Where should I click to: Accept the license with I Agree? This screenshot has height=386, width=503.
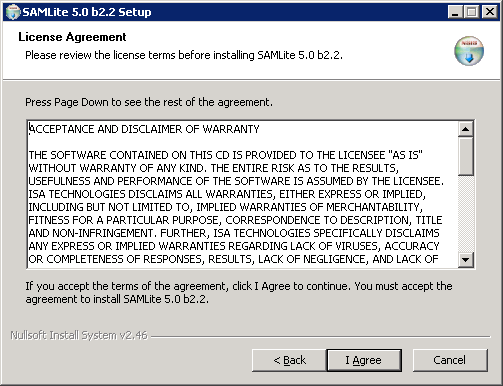(x=364, y=360)
